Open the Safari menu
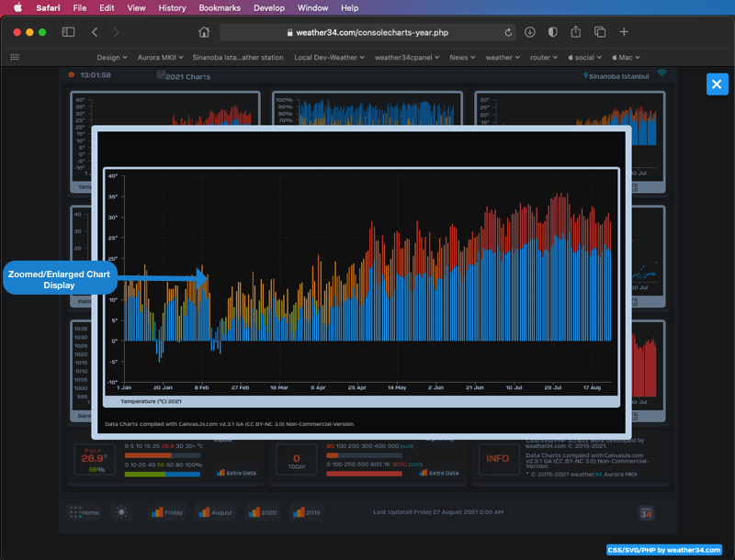Image resolution: width=735 pixels, height=560 pixels. click(x=49, y=8)
